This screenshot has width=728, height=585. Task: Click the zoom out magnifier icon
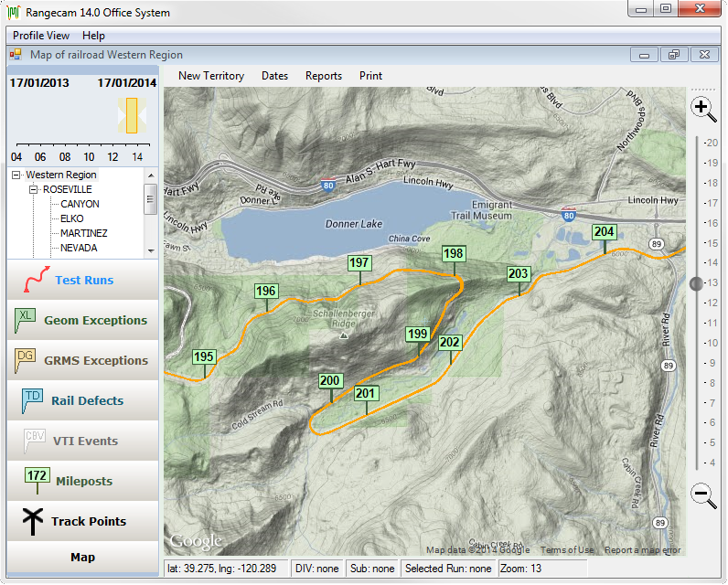coord(702,495)
